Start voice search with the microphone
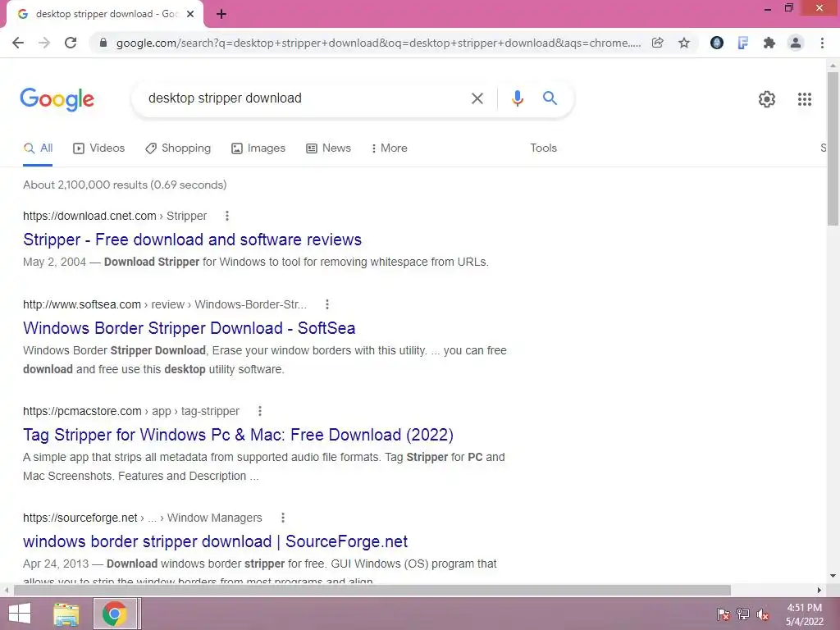Viewport: 840px width, 630px height. click(518, 98)
